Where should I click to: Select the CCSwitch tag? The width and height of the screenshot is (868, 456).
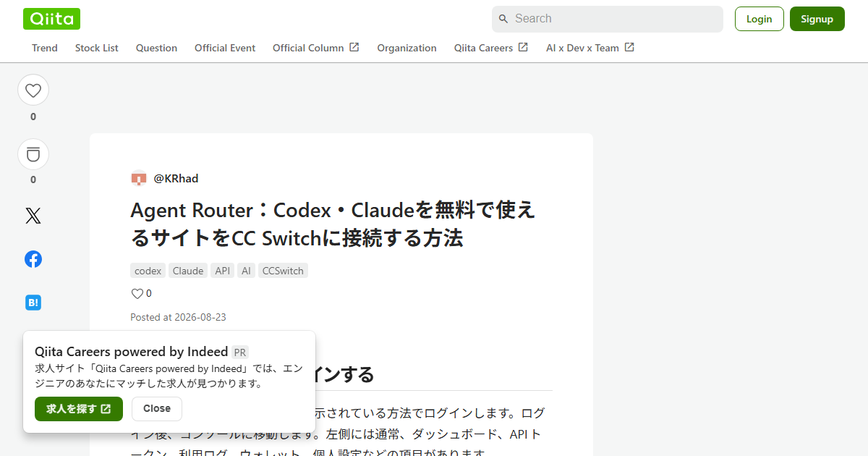[x=283, y=271]
